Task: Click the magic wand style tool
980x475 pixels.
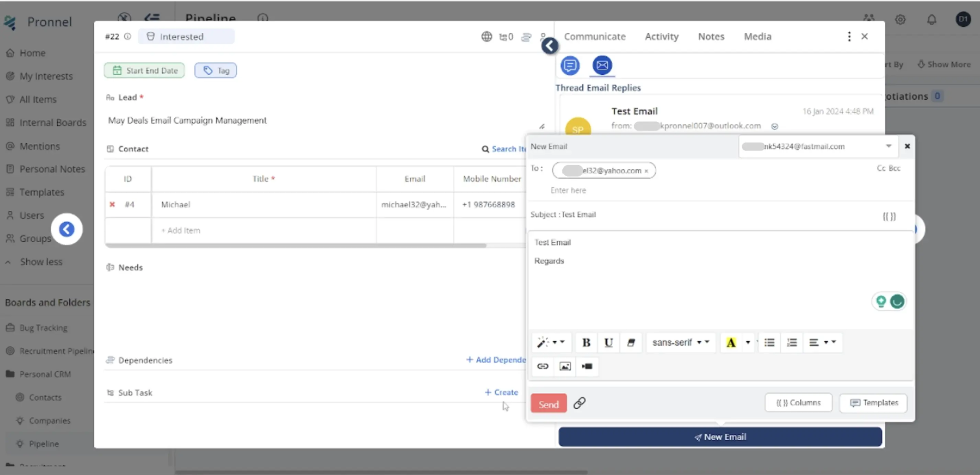Action: click(x=550, y=342)
